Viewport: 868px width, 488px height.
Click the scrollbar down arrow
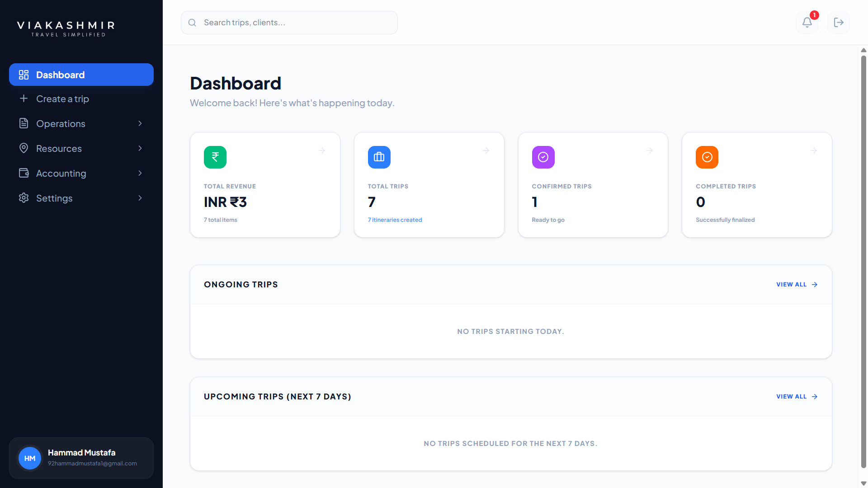[x=863, y=483]
